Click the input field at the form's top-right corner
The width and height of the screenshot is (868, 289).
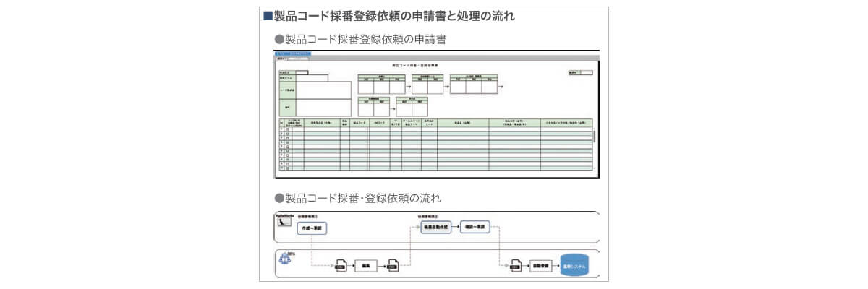[586, 72]
